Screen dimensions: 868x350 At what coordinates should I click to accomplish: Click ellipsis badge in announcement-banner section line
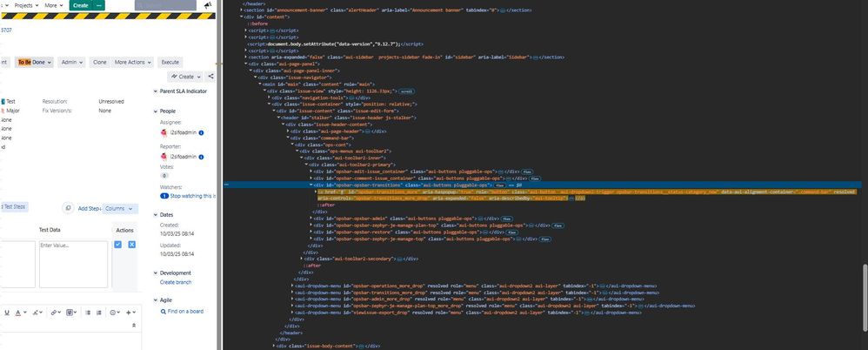(503, 10)
